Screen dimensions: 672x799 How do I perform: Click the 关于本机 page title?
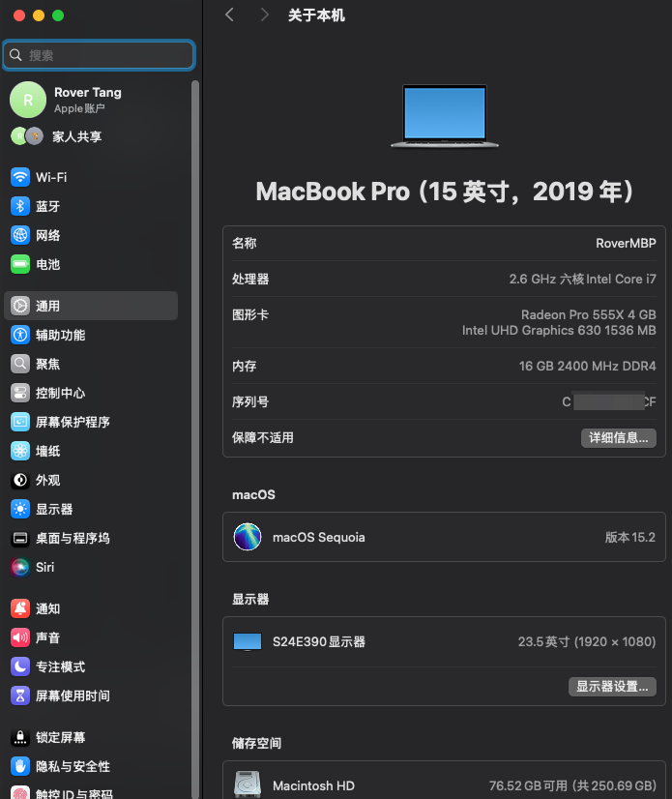pos(316,15)
